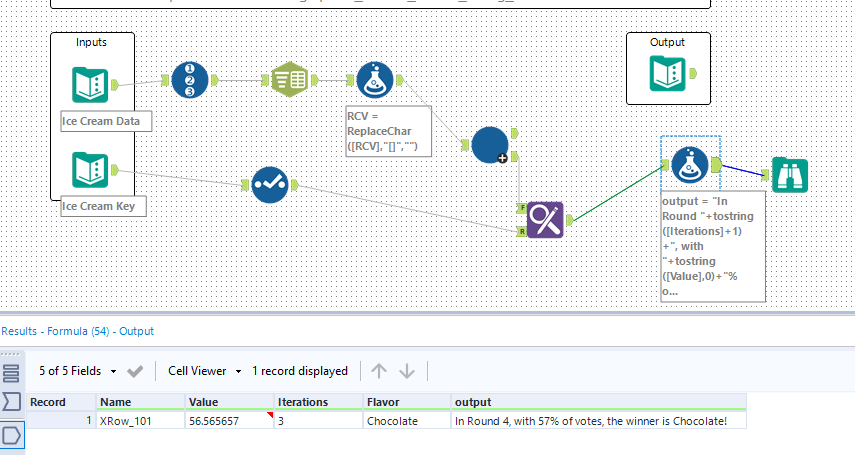
Task: Apply field selection checkmark in results toolbar
Action: point(135,372)
